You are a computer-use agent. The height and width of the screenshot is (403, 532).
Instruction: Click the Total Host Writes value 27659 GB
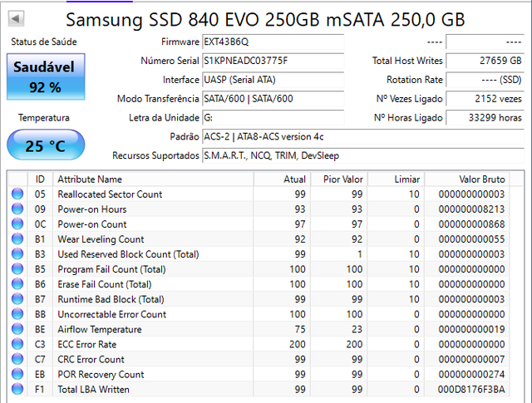coord(485,61)
